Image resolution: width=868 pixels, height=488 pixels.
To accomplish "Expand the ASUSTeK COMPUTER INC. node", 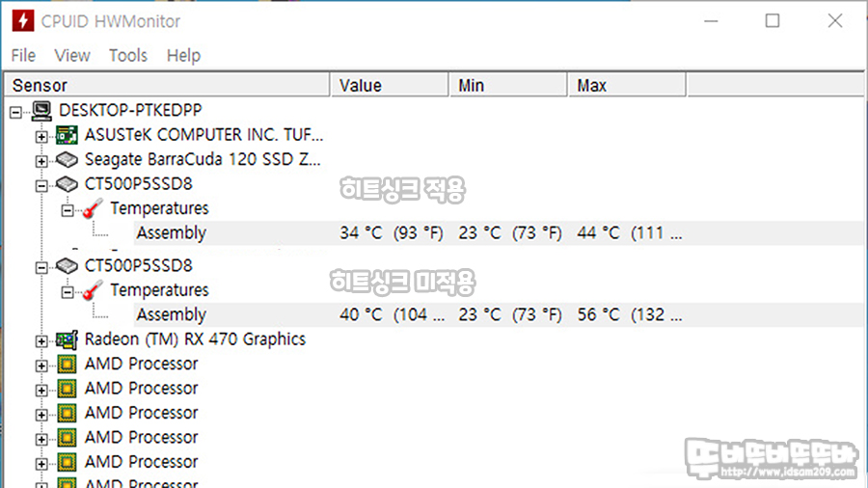I will [x=41, y=137].
